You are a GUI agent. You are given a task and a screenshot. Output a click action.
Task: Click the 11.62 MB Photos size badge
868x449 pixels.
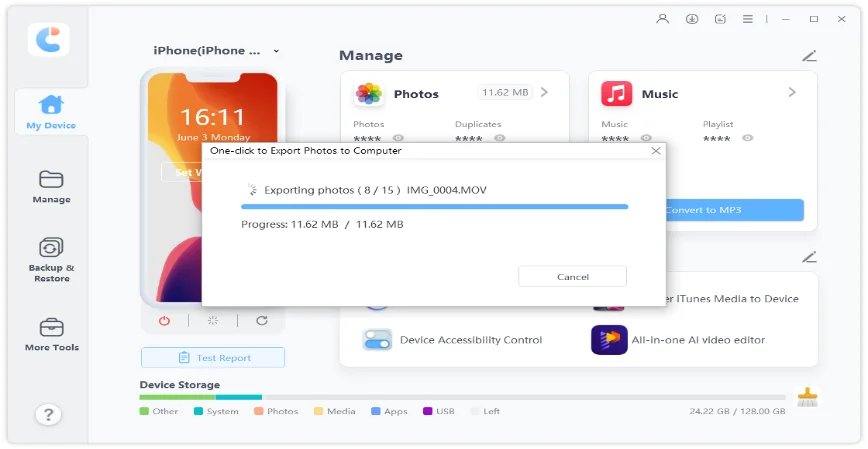pyautogui.click(x=505, y=92)
